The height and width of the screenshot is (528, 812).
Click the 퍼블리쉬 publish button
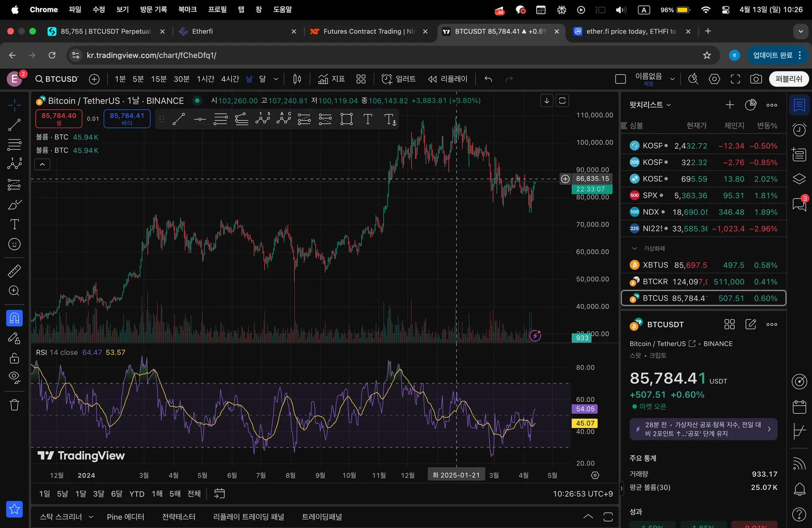tap(789, 79)
